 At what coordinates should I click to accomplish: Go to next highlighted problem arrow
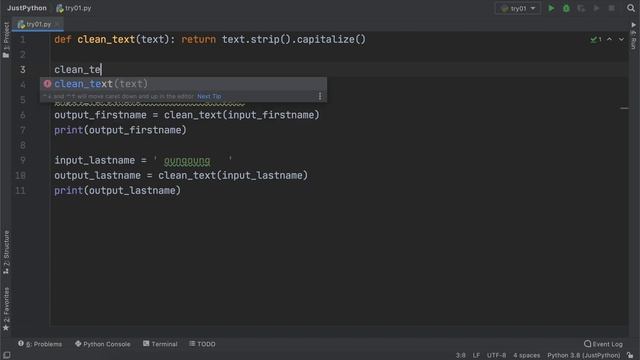pyautogui.click(x=621, y=40)
